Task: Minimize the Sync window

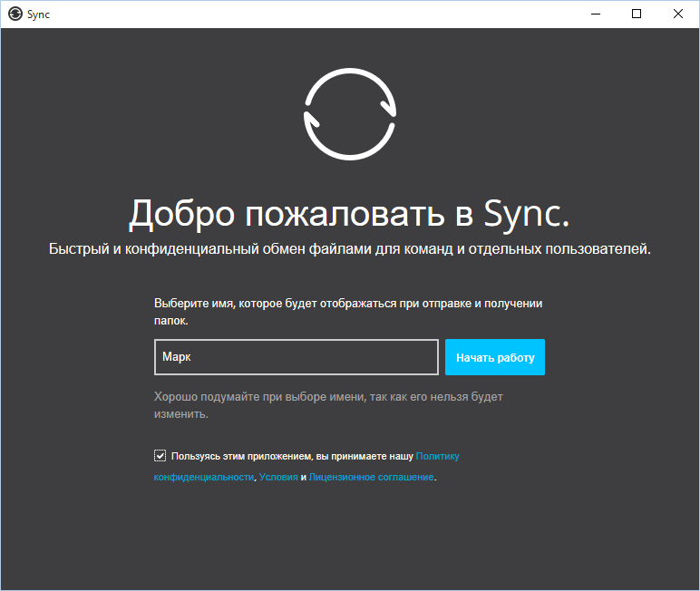Action: tap(595, 14)
